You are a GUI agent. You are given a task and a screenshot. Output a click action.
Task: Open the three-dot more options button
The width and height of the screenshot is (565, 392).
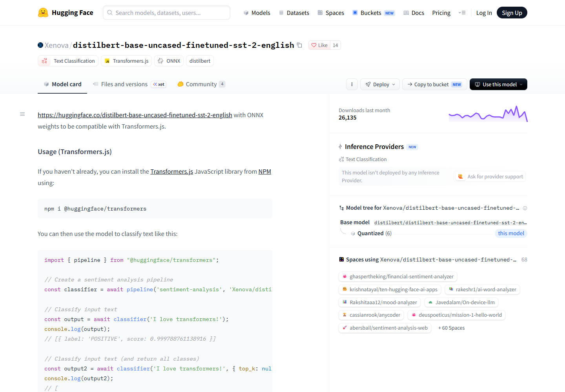352,84
